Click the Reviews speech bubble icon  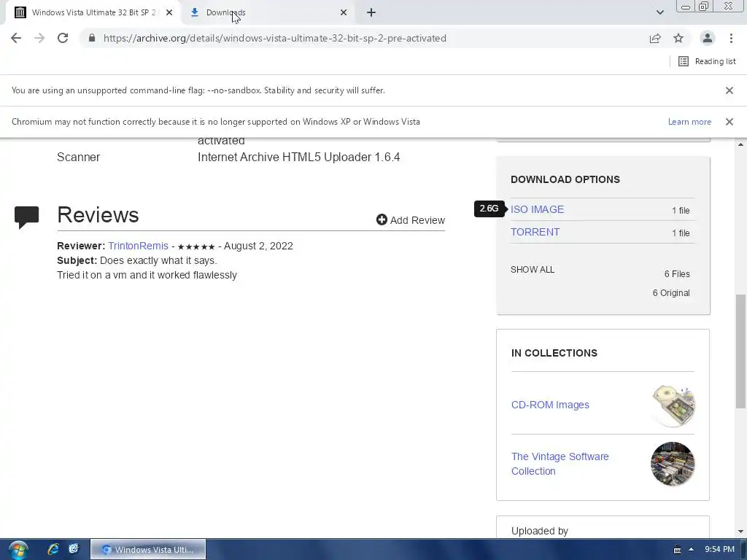27,217
